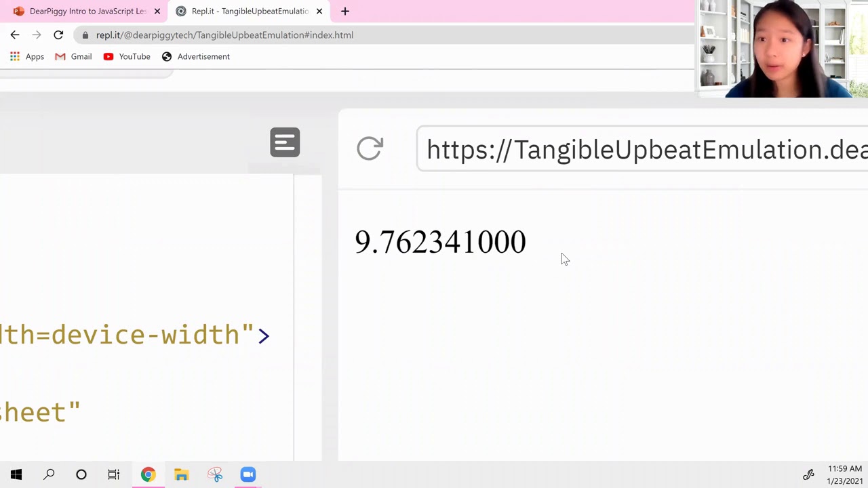Screen dimensions: 868x488
Task: Go back with the browser back arrow
Action: click(x=15, y=35)
